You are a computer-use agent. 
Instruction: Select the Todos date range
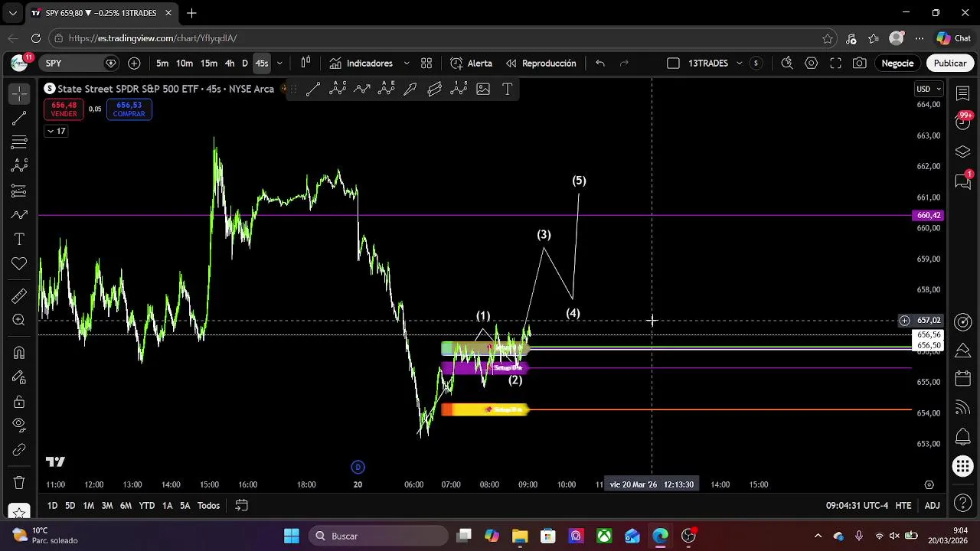tap(208, 506)
